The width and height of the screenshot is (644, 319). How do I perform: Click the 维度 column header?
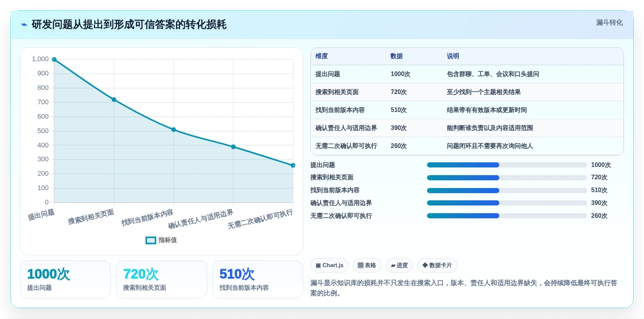tap(322, 56)
